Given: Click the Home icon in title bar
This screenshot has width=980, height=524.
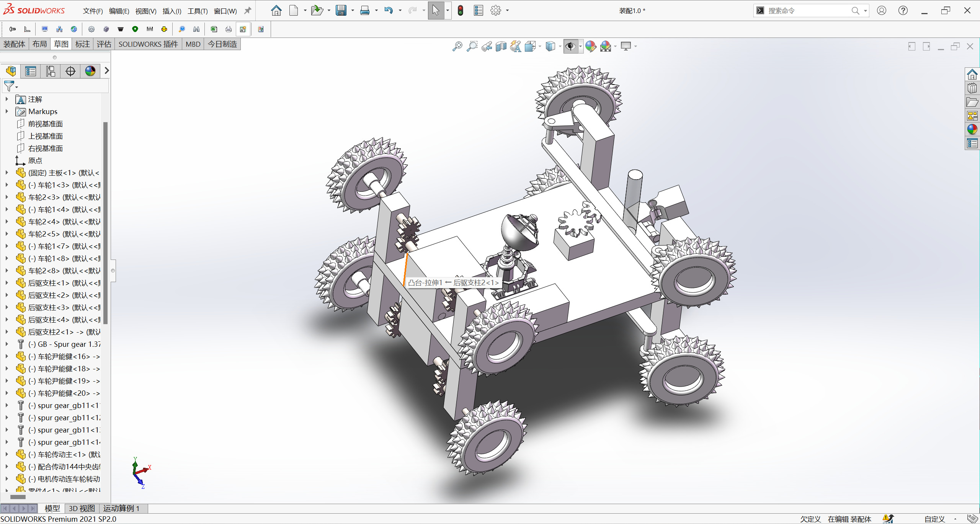Looking at the screenshot, I should [x=276, y=11].
